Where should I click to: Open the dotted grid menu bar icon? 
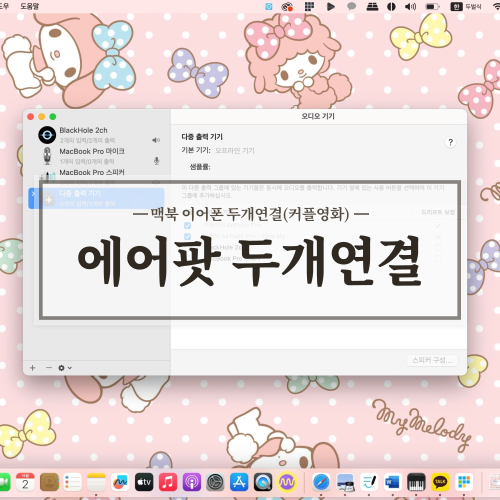point(309,6)
